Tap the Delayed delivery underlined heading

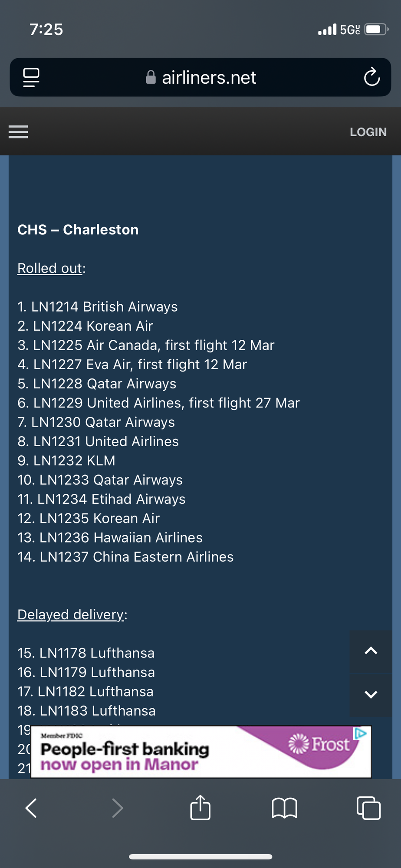coord(71,615)
